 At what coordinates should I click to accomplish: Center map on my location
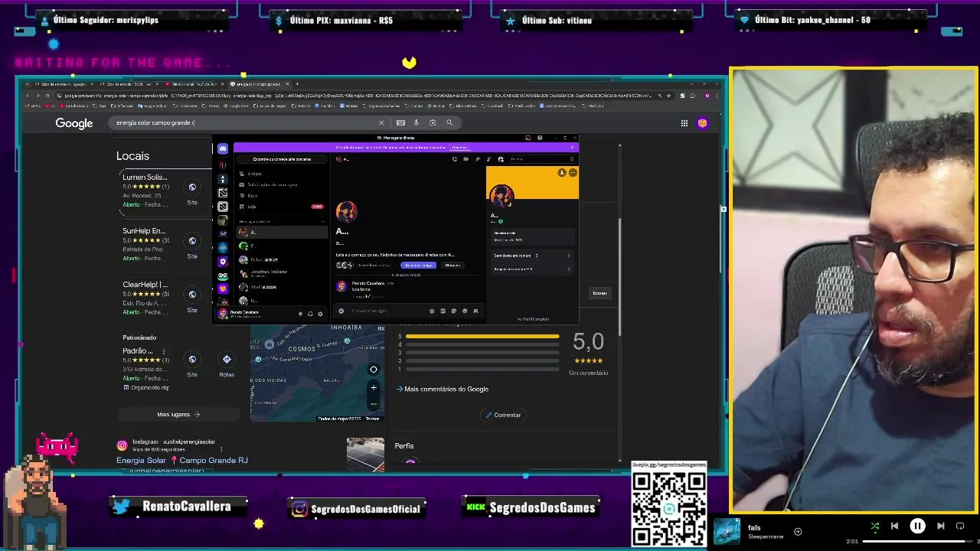pyautogui.click(x=374, y=370)
